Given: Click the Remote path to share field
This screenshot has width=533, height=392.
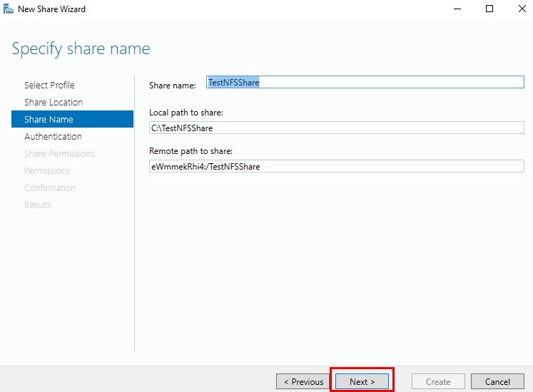Looking at the screenshot, I should pyautogui.click(x=336, y=166).
